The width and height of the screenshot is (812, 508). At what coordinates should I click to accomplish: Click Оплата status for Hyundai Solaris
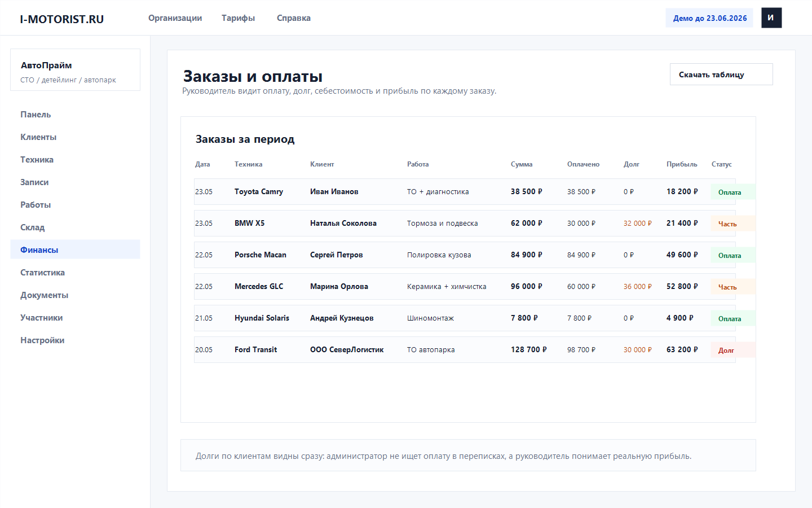pos(732,318)
